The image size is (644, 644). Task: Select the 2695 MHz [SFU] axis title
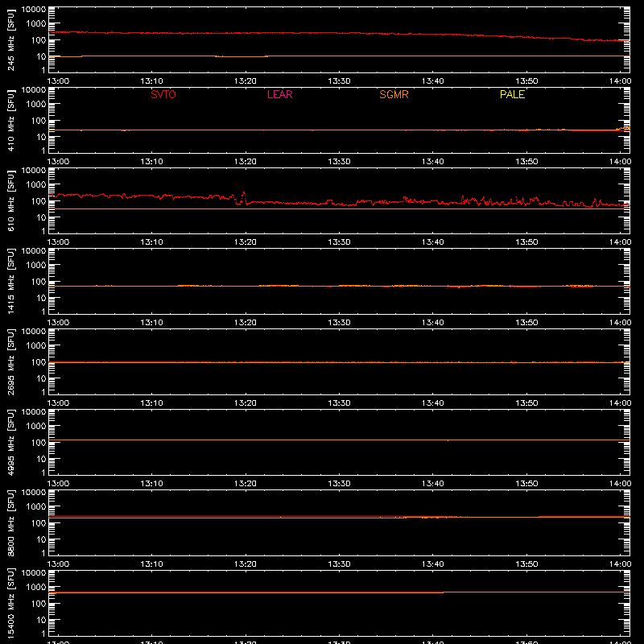10,361
